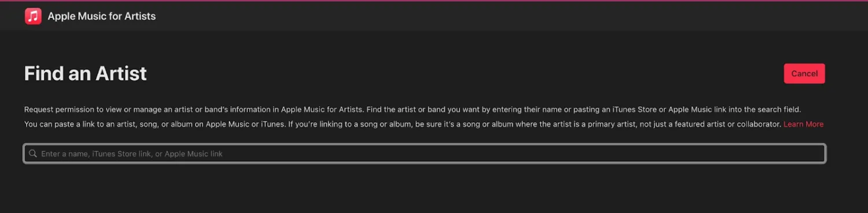Click the empty area below the search field

point(424,188)
